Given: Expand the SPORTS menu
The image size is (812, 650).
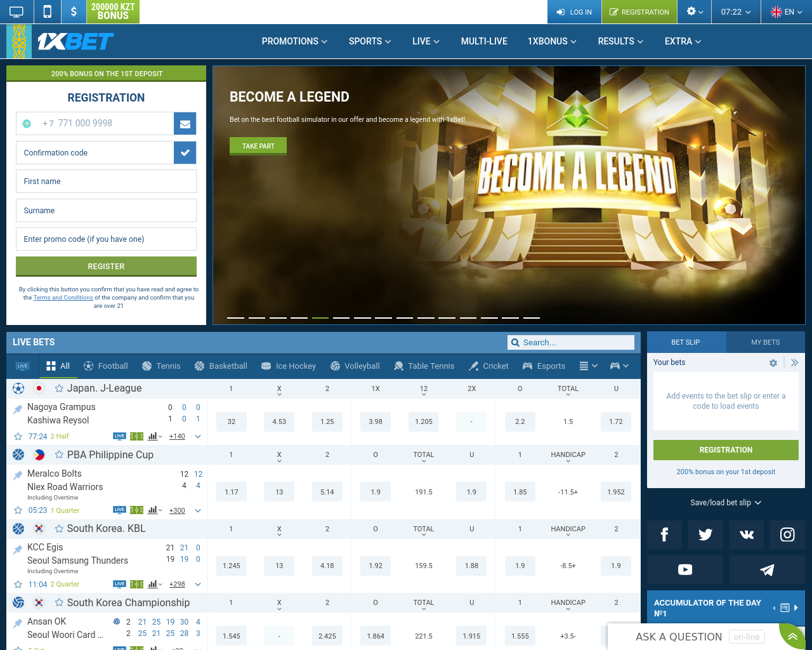Looking at the screenshot, I should [x=370, y=41].
